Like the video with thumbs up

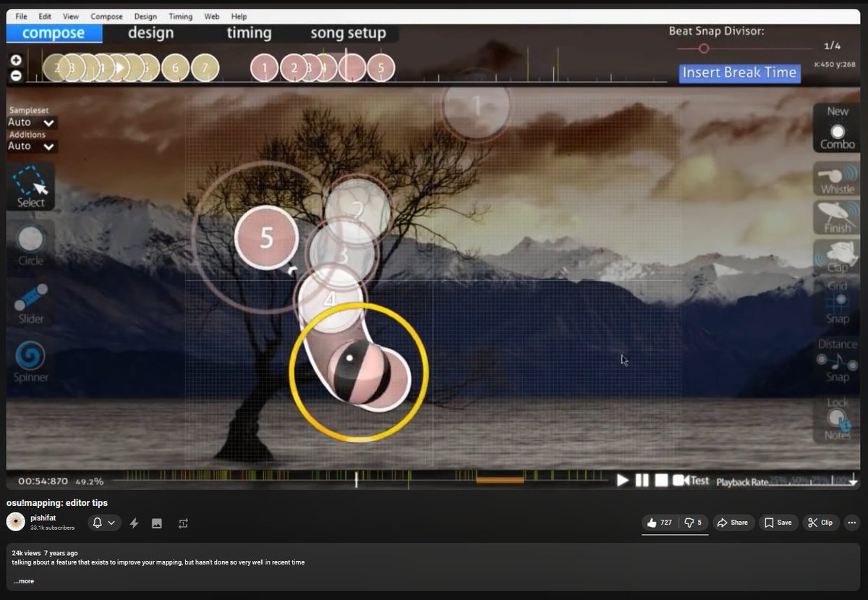(x=659, y=523)
